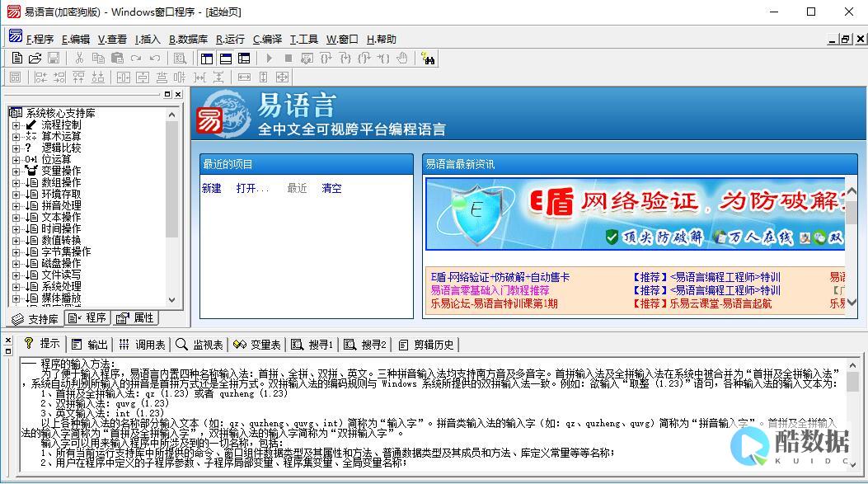The width and height of the screenshot is (868, 484).
Task: Expand the 数组操作 tree node
Action: (x=16, y=183)
